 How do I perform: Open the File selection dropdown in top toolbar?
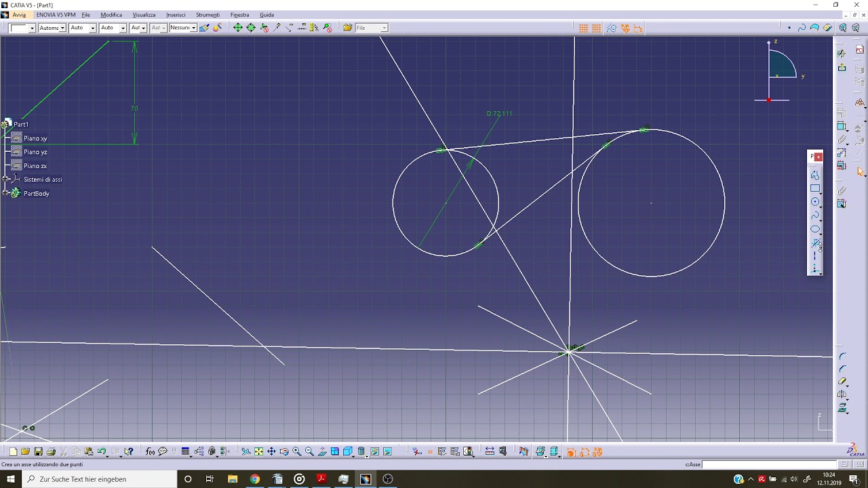pyautogui.click(x=384, y=28)
